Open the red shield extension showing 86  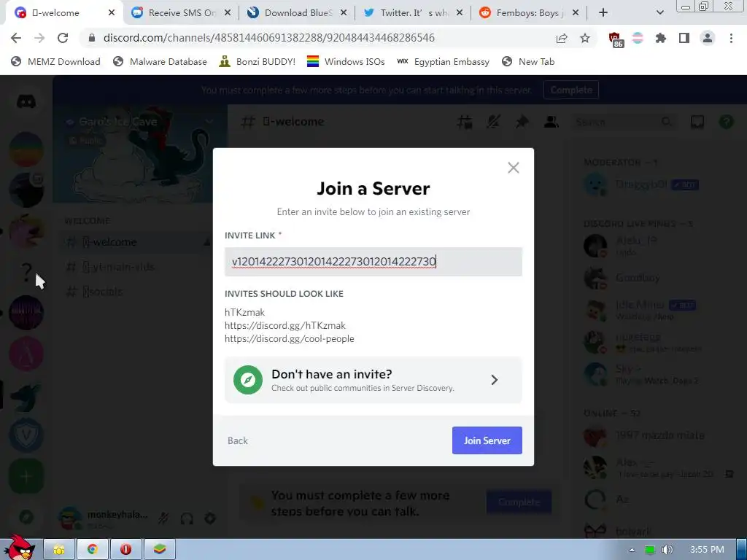[615, 39]
